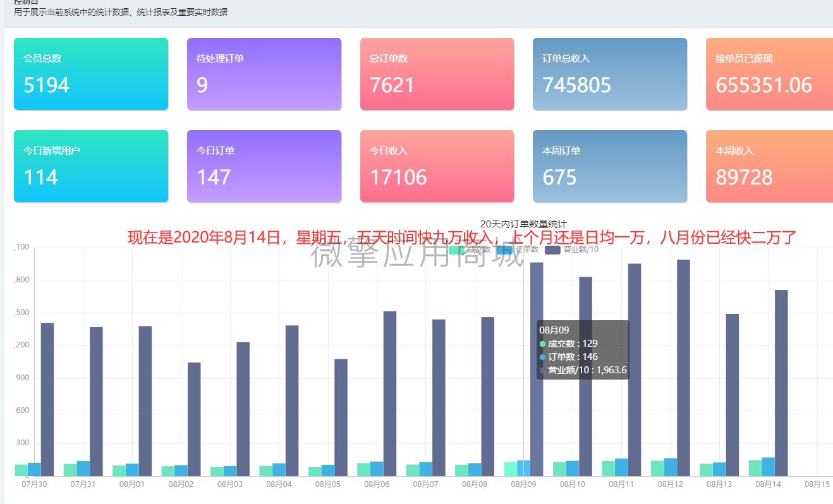Click the 营业额 bar for 08月13
The width and height of the screenshot is (833, 504).
pos(733,395)
